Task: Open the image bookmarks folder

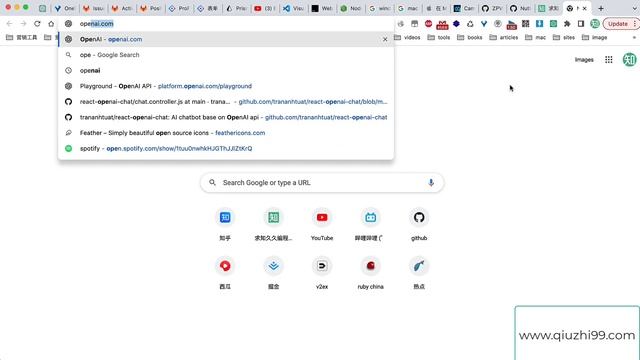Action: (594, 38)
